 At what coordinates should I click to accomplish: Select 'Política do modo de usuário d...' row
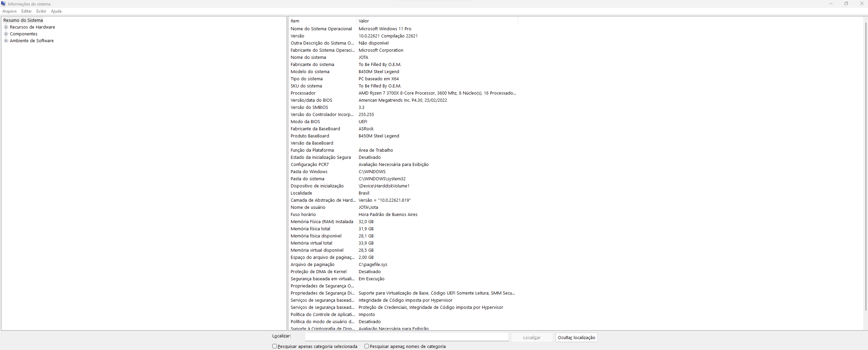click(403, 321)
